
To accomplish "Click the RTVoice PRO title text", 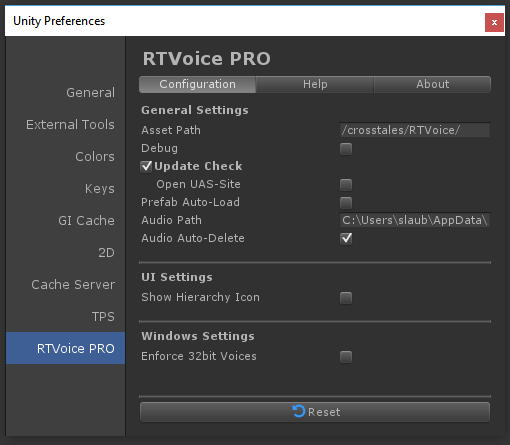I will [207, 59].
